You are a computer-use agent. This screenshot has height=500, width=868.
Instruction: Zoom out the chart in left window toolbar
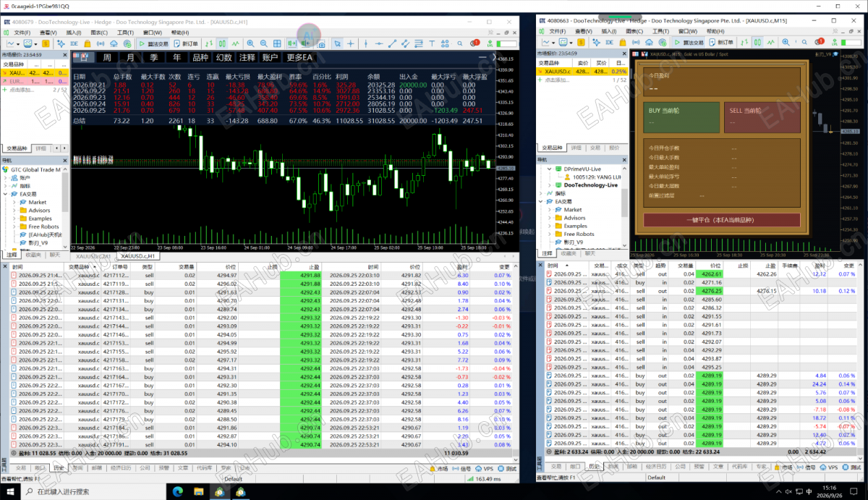[x=263, y=43]
